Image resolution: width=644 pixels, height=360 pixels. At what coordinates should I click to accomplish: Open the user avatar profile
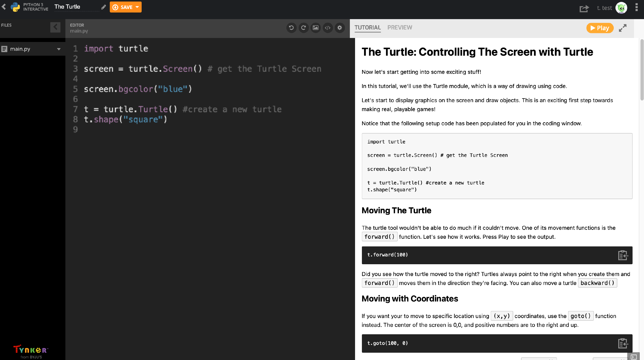(x=622, y=8)
